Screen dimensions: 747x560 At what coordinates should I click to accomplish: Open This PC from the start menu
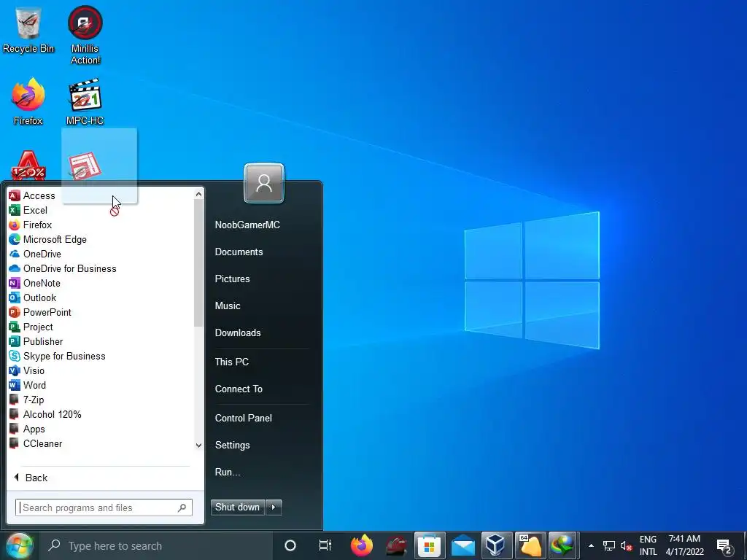(x=231, y=362)
